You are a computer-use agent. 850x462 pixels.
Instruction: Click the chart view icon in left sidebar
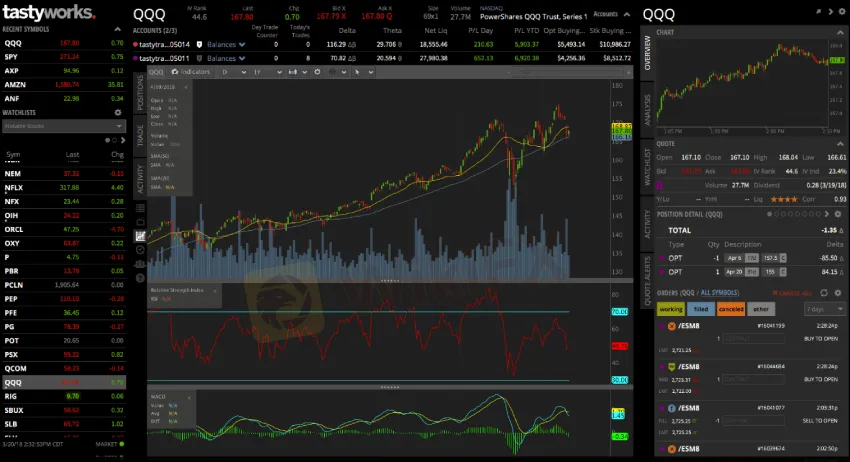point(140,236)
